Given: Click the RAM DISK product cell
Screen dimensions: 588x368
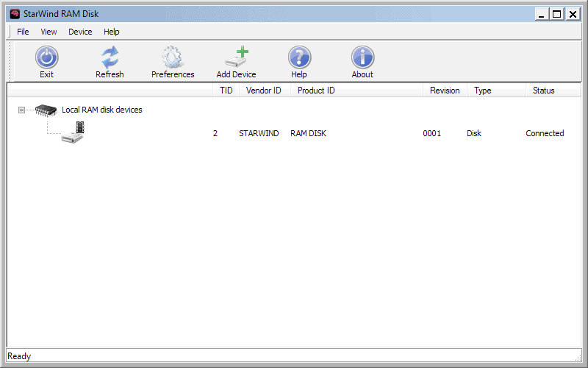Looking at the screenshot, I should (308, 133).
